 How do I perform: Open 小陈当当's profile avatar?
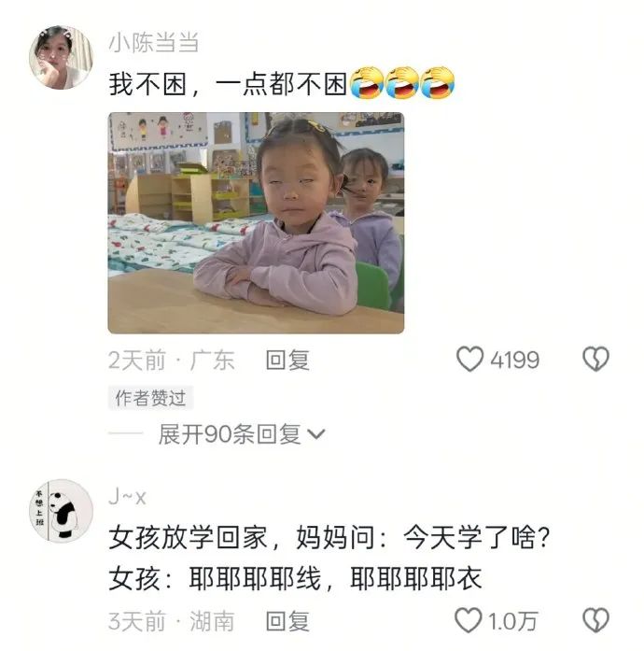click(61, 58)
